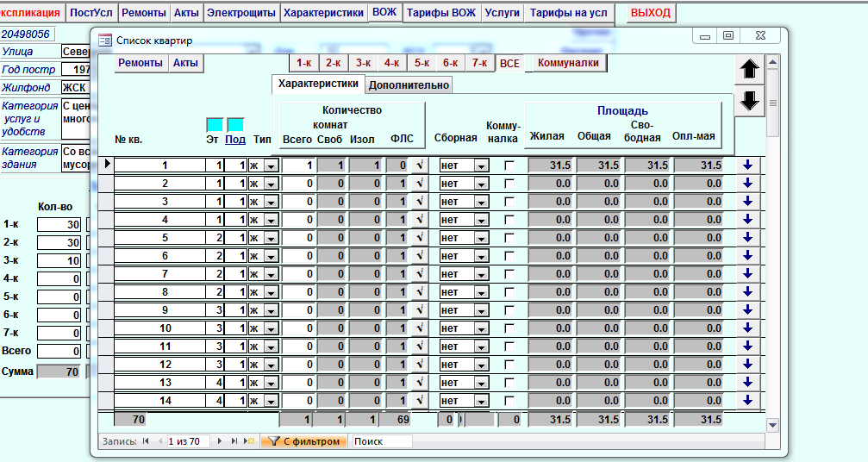Open Тип dropdown for apartment 7

click(271, 274)
